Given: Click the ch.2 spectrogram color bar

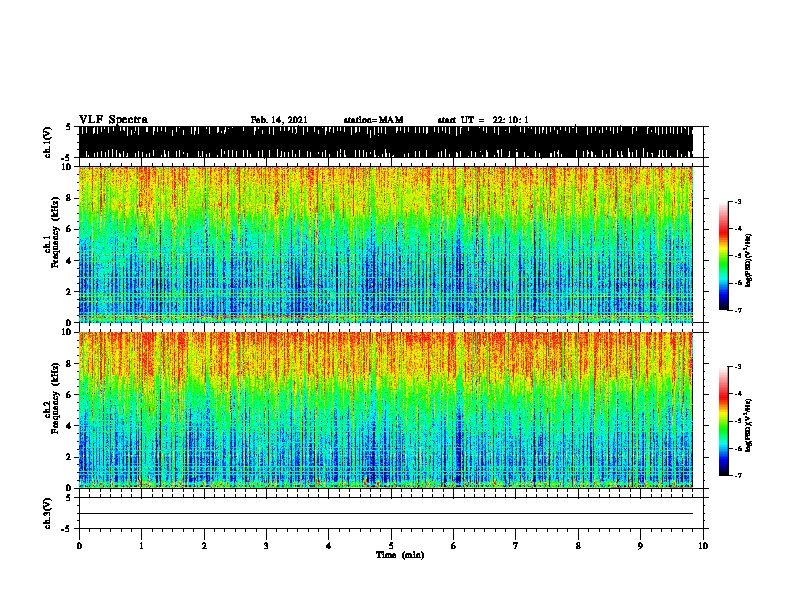Looking at the screenshot, I should 723,421.
